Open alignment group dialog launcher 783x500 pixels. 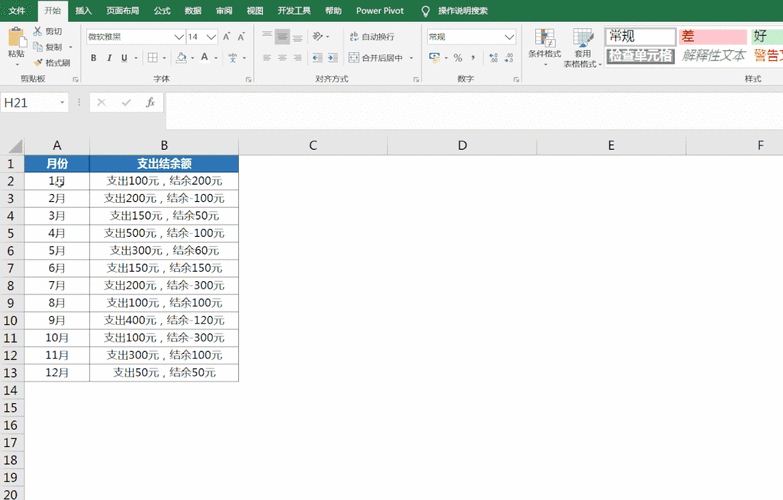coord(416,79)
